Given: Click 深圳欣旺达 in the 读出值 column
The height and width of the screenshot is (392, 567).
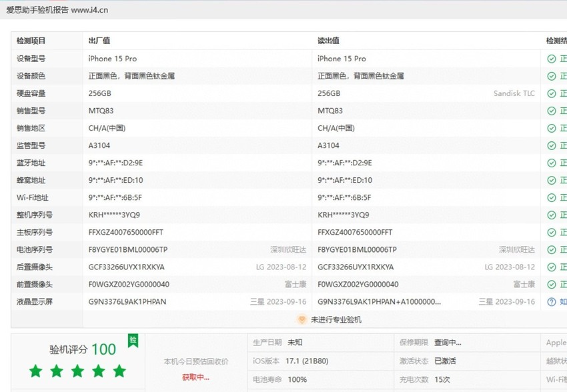Looking at the screenshot, I should pos(517,249).
